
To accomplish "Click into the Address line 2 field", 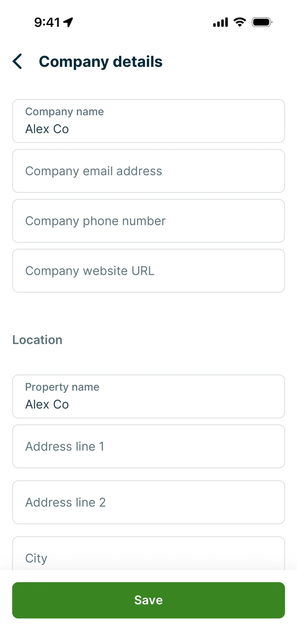I will [148, 502].
